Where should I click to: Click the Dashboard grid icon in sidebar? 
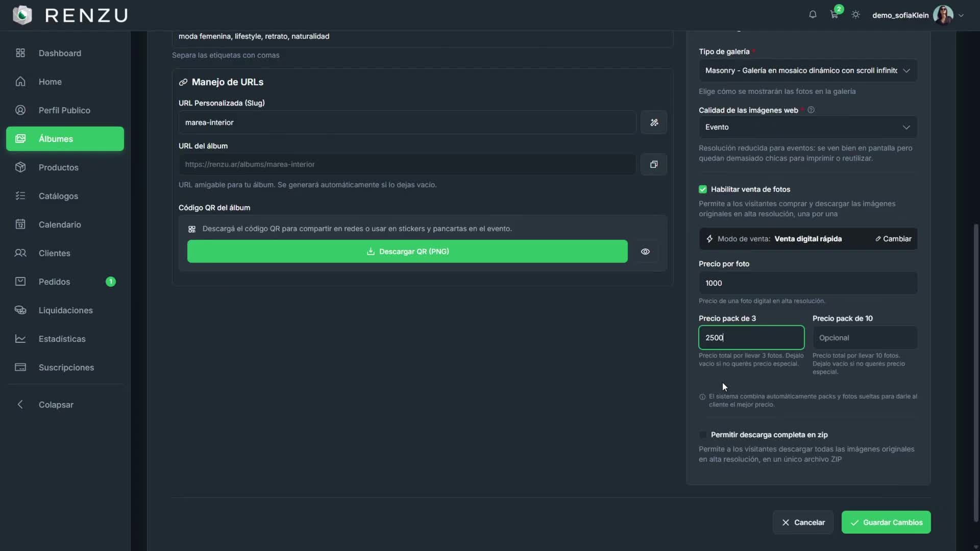[x=20, y=53]
